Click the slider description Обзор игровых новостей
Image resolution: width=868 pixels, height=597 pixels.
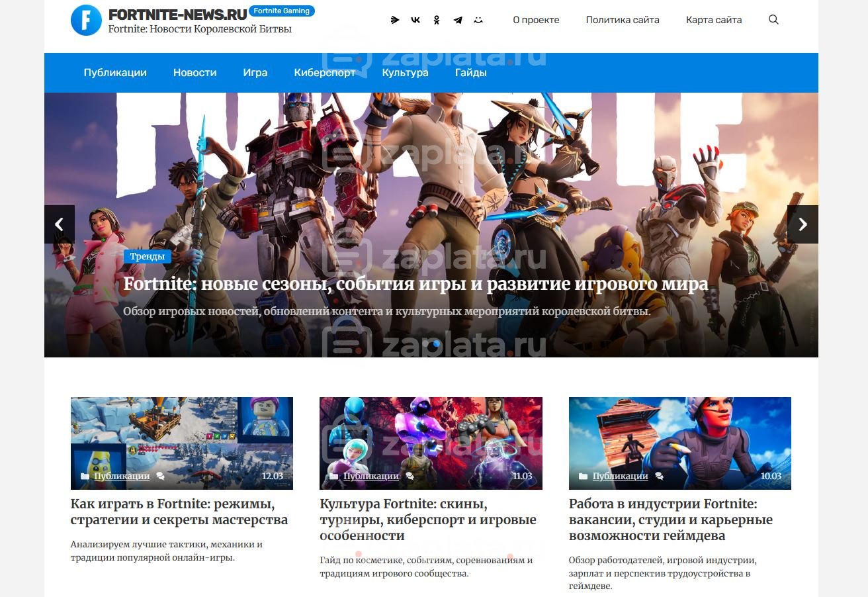point(387,310)
